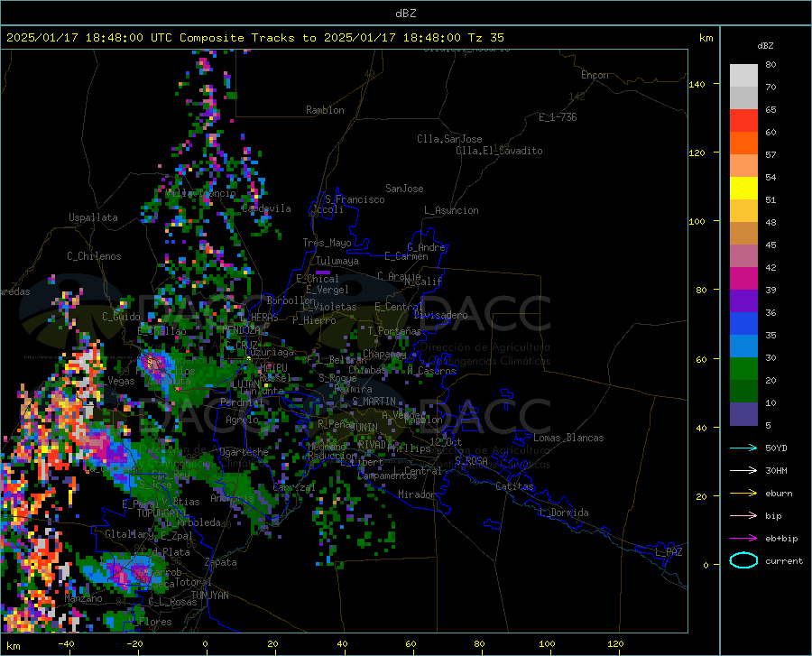The image size is (812, 656).
Task: Select the dark purple 10 dBZ swatch
Action: [743, 413]
